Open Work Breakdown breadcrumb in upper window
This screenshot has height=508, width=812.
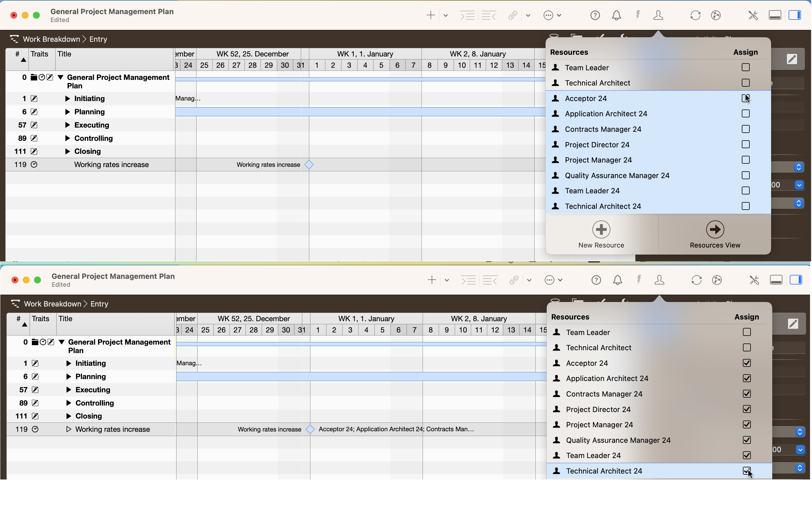tap(51, 39)
